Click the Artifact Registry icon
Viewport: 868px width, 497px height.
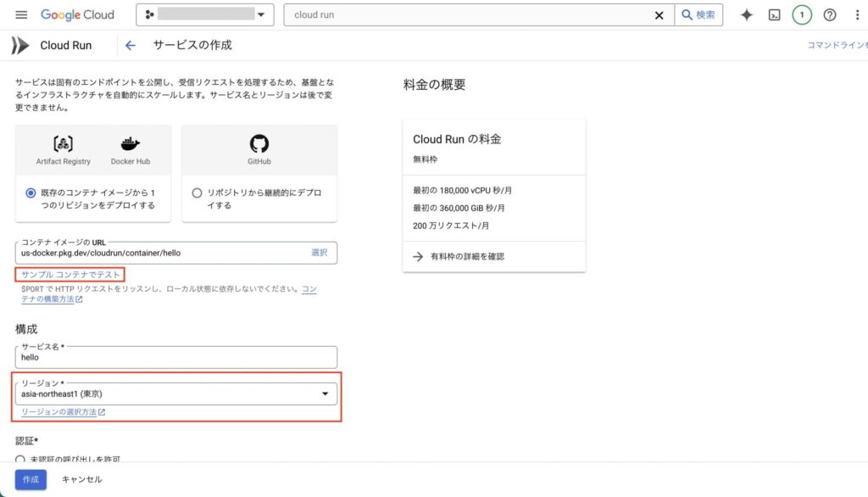tap(63, 144)
